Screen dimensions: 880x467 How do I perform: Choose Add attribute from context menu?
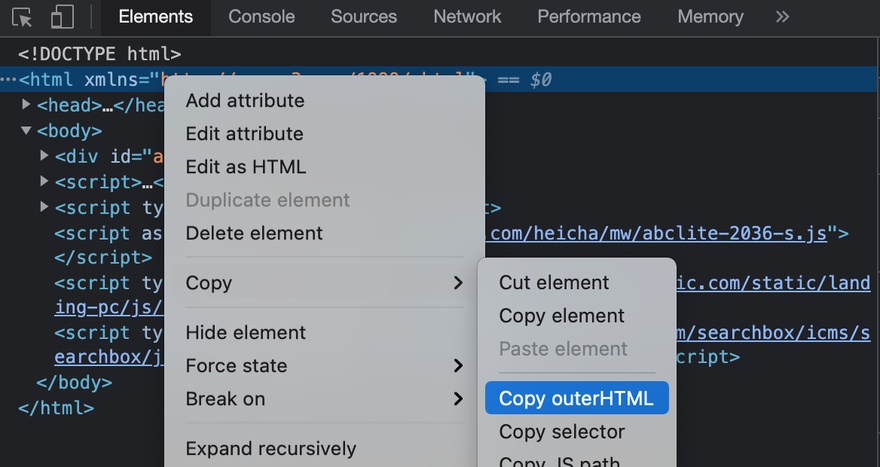tap(245, 100)
